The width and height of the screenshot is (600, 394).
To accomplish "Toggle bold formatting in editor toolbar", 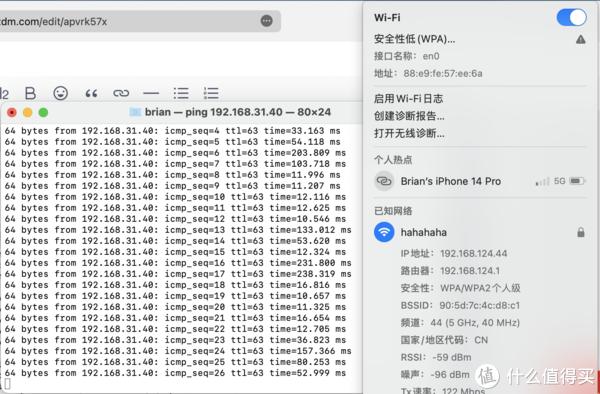I will 30,93.
